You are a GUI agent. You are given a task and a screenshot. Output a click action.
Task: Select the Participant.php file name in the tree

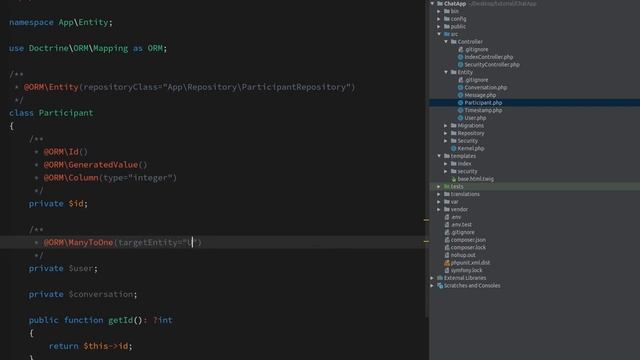(483, 103)
